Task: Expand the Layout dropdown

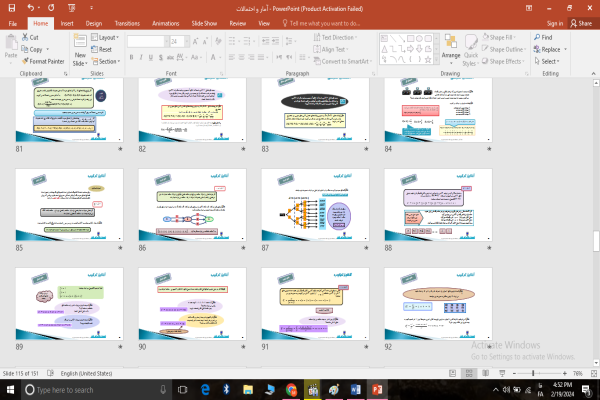Action: [x=105, y=38]
